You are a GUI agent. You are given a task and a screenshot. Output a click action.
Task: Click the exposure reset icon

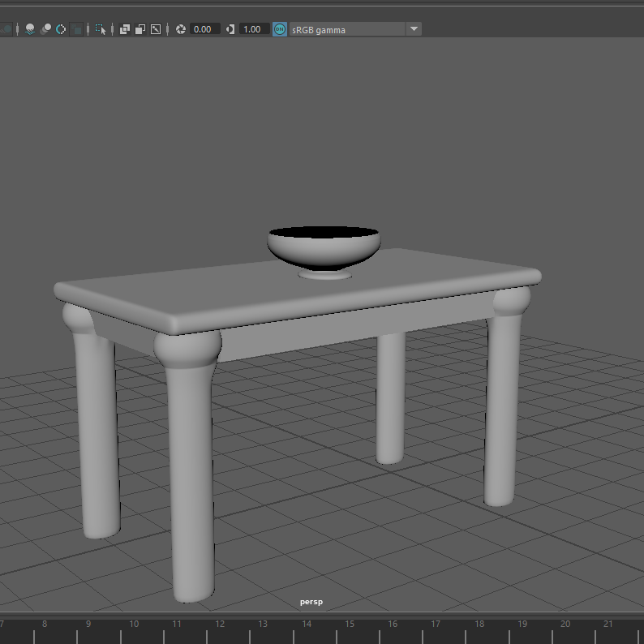coord(181,29)
